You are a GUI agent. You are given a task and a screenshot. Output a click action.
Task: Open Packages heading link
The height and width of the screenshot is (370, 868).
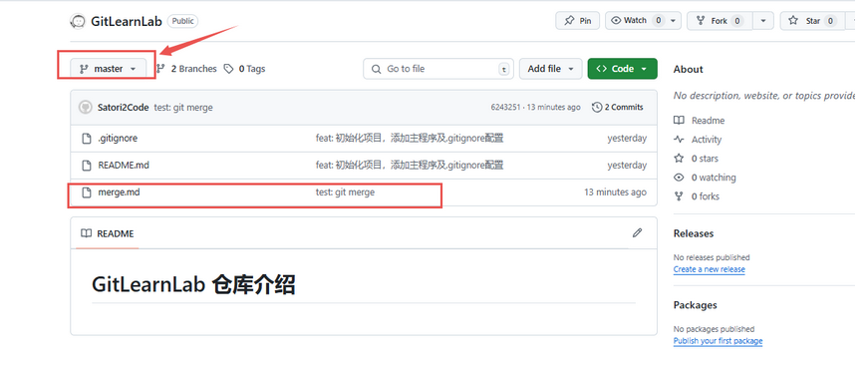pos(696,305)
